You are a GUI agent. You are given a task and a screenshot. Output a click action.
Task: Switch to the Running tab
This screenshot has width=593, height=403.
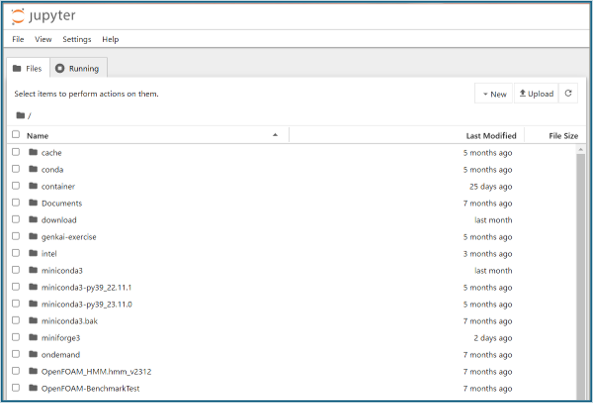click(x=79, y=68)
